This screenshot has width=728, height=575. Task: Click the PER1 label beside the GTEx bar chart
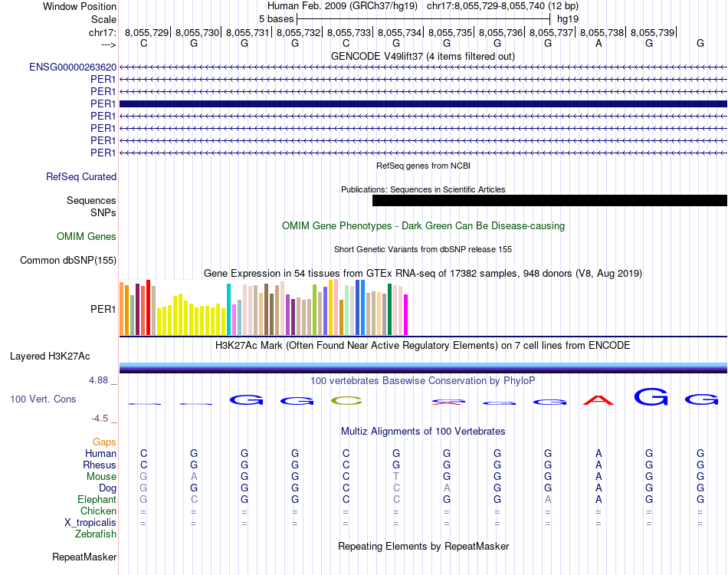[x=103, y=309]
